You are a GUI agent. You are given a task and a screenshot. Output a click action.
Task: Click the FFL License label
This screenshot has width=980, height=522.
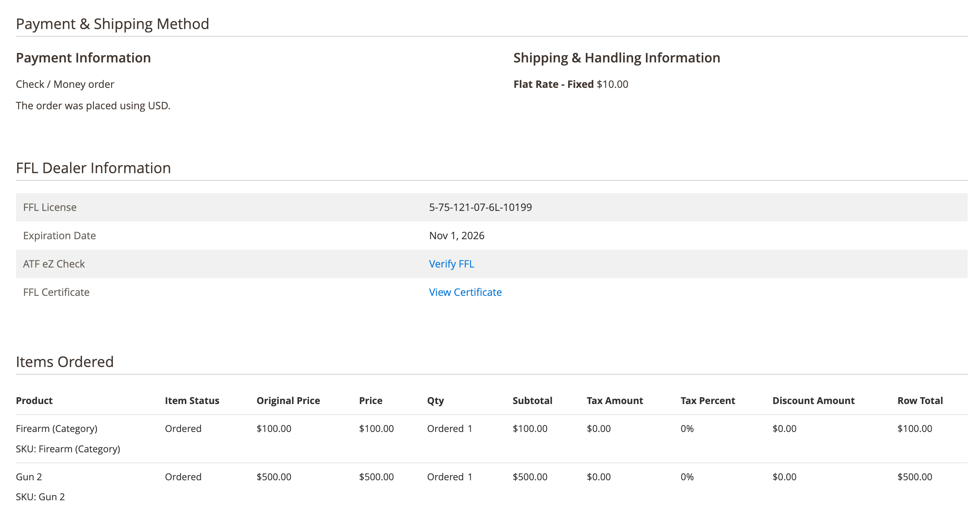click(50, 207)
